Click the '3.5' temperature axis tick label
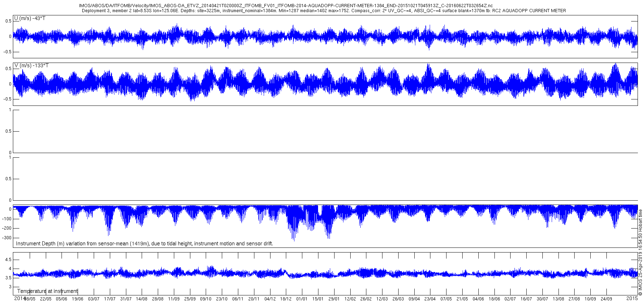 (8, 278)
